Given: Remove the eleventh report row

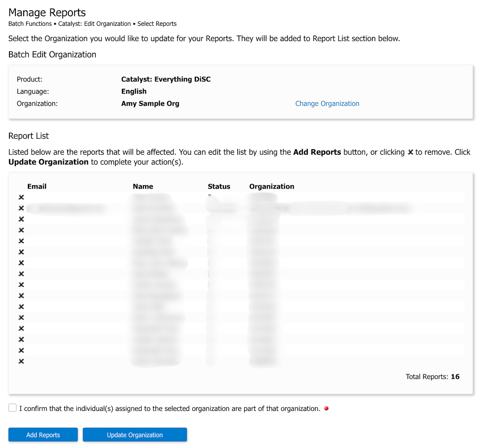Looking at the screenshot, I should coord(21,306).
